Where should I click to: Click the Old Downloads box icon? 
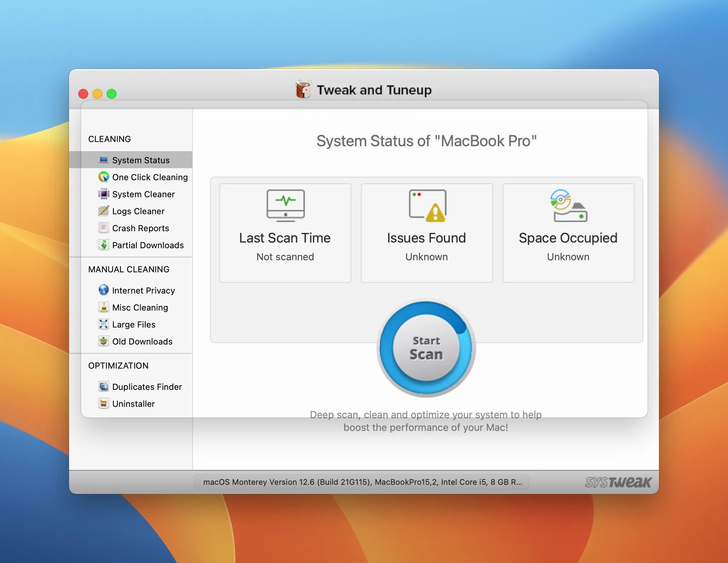click(103, 341)
